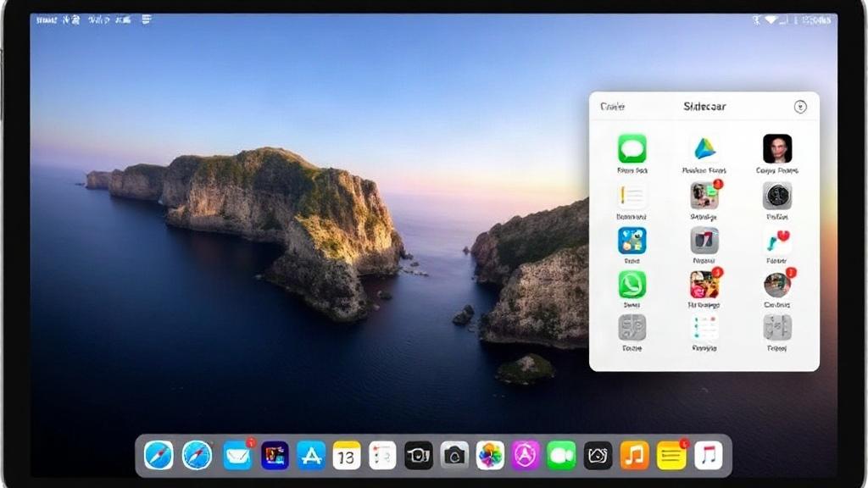
Task: Open the white Music app icon
Action: pyautogui.click(x=708, y=455)
